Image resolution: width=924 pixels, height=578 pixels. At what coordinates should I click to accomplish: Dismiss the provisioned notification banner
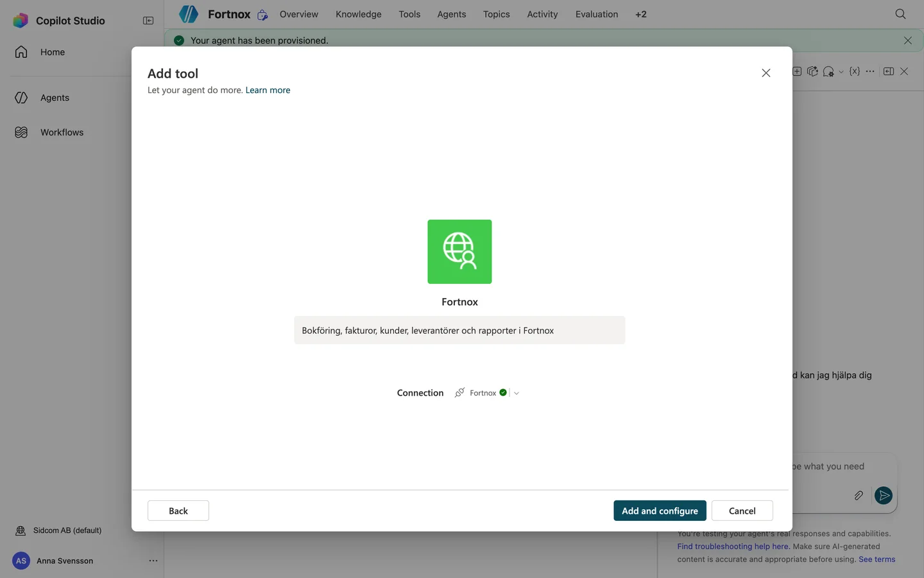point(907,40)
